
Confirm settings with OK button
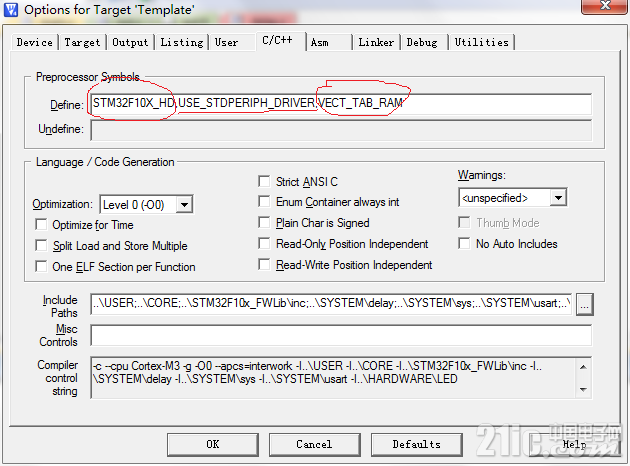point(213,444)
